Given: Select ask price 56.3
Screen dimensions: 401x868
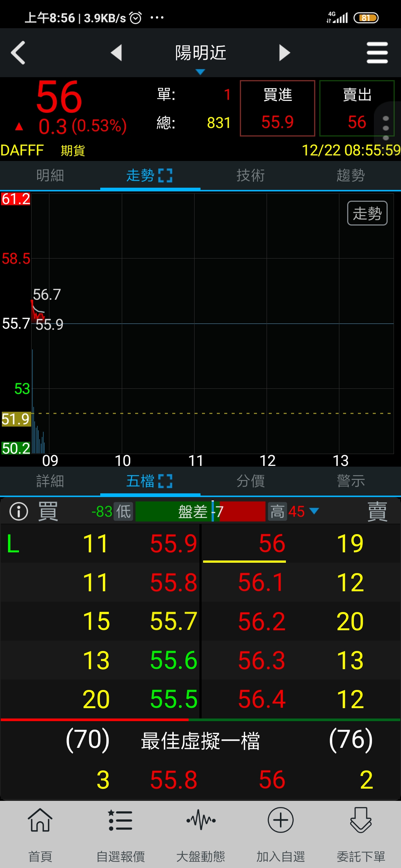Looking at the screenshot, I should coord(261,660).
